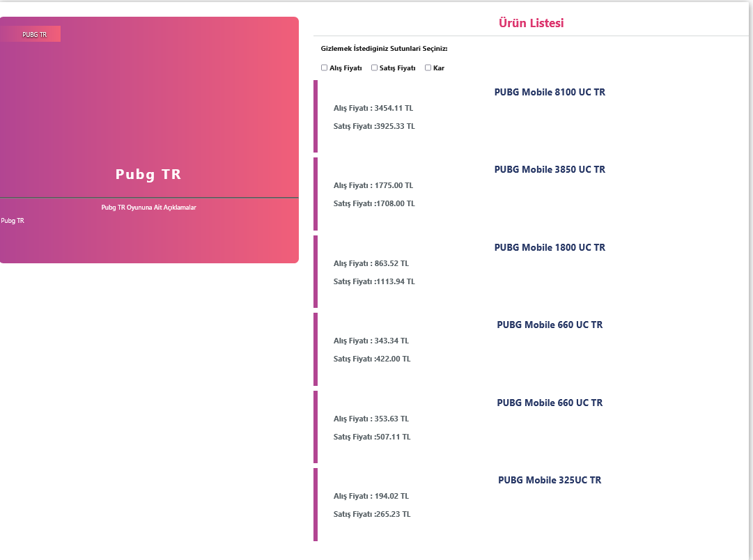Screen dimensions: 753x560
Task: Check the Kar column checkbox
Action: tap(428, 68)
